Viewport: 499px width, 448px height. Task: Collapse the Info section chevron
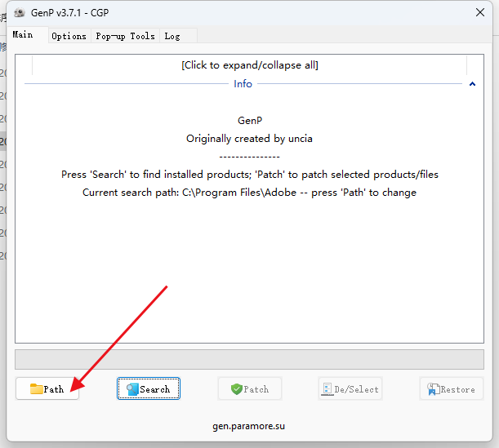pyautogui.click(x=472, y=84)
